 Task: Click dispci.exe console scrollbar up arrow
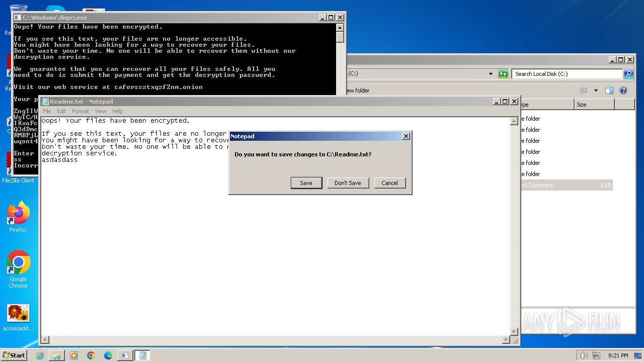pos(340,27)
